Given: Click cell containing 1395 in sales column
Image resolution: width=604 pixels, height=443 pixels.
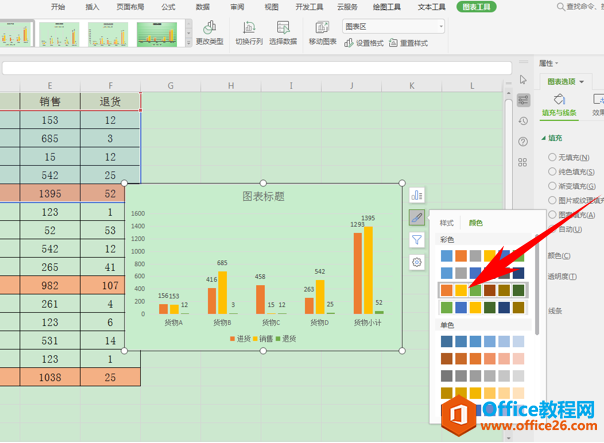Looking at the screenshot, I should (x=50, y=193).
